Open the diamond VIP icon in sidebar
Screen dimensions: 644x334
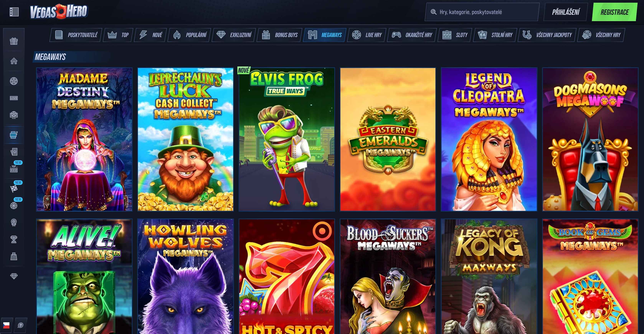click(x=14, y=276)
